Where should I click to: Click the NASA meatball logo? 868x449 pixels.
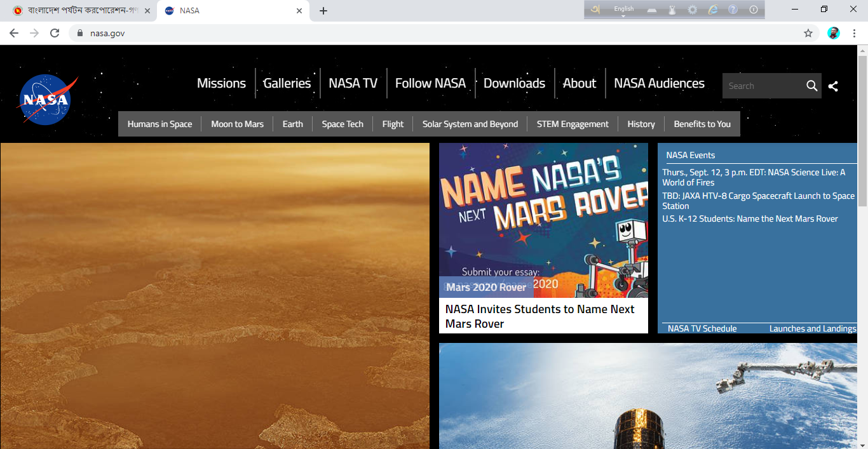(48, 100)
